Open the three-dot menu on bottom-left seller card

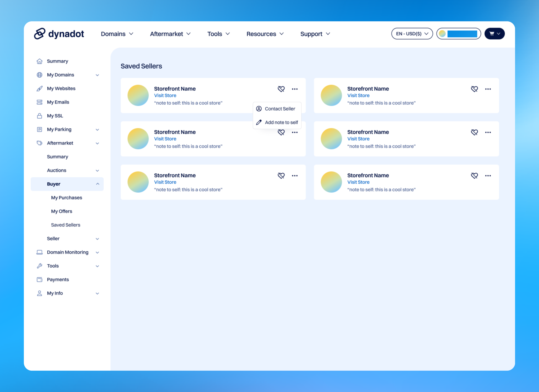point(295,176)
